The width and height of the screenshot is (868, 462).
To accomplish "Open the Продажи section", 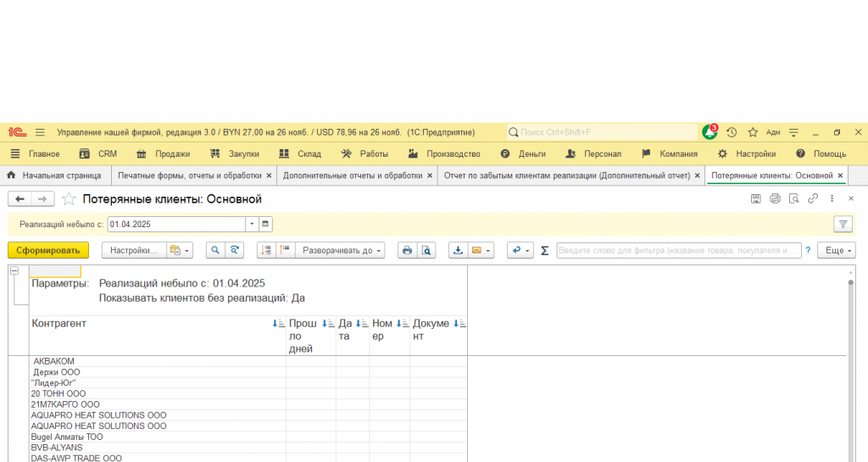I will (163, 153).
